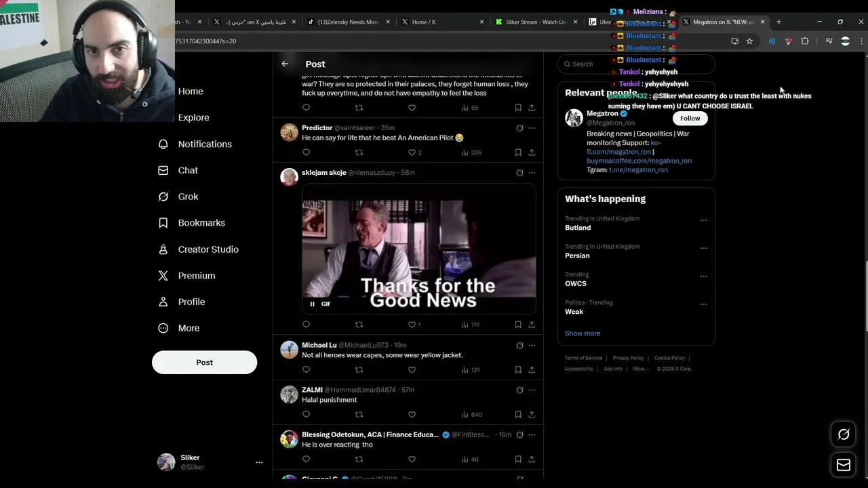
Task: Like sklejam akcje's GIF reply
Action: 412,325
